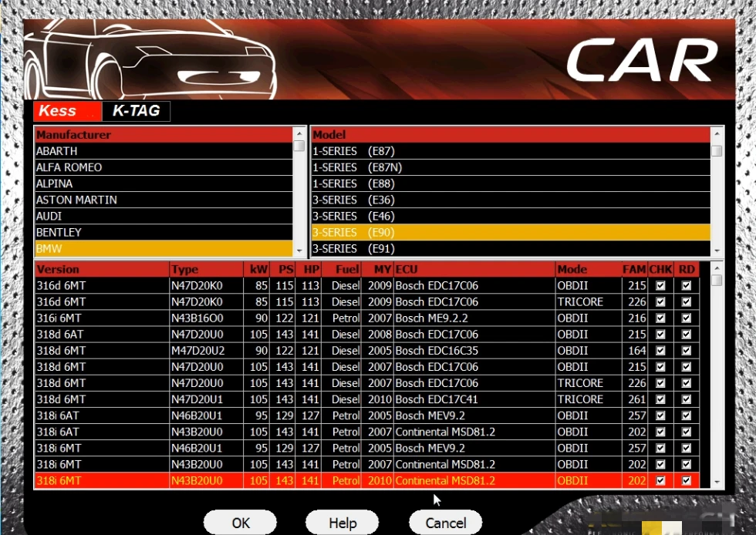Image resolution: width=756 pixels, height=535 pixels.
Task: Switch to the Kess tab
Action: pyautogui.click(x=67, y=111)
